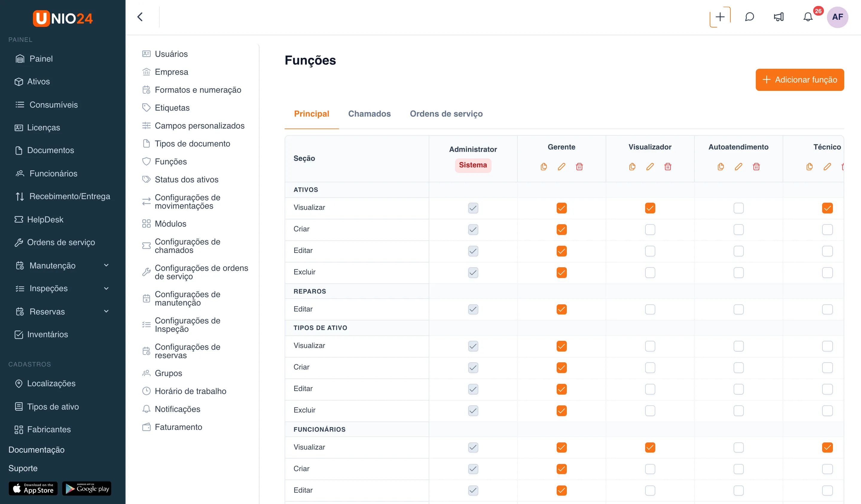Delete the Visualizador role with trash icon
This screenshot has height=504, width=861.
[x=668, y=167]
